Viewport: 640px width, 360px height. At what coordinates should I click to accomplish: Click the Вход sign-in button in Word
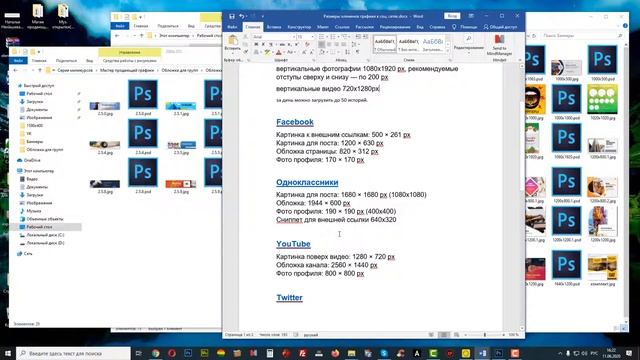click(x=452, y=16)
